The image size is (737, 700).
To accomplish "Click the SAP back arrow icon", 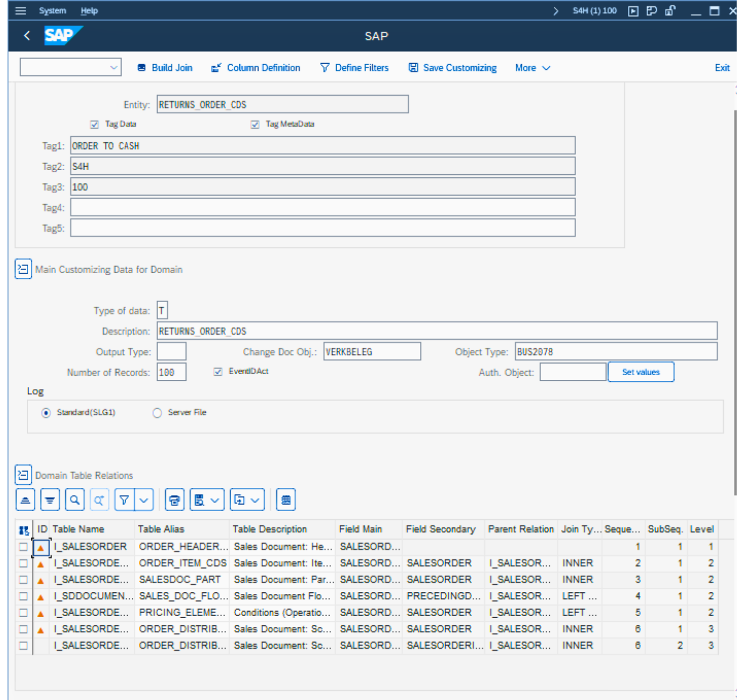I will 27,35.
